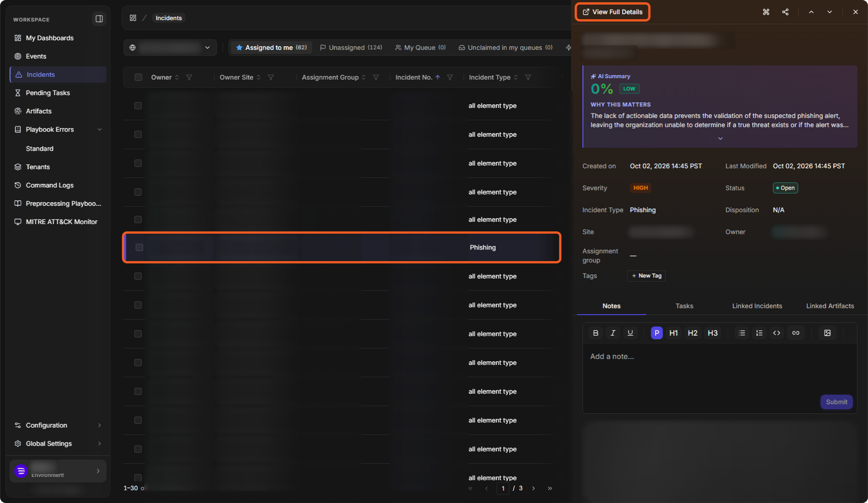This screenshot has height=503, width=868.
Task: Go to previous incident with up chevron
Action: pos(811,12)
